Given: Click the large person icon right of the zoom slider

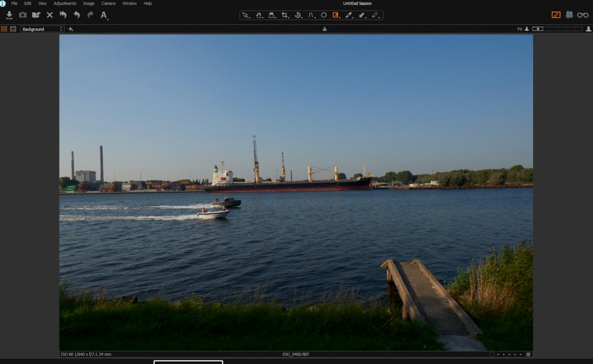Looking at the screenshot, I should 588,28.
